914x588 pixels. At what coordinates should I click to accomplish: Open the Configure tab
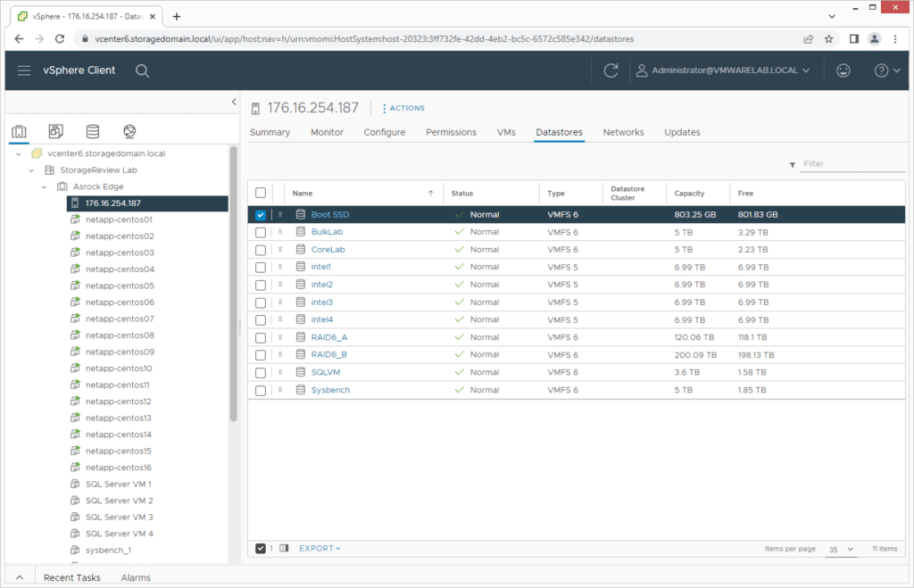pos(385,132)
